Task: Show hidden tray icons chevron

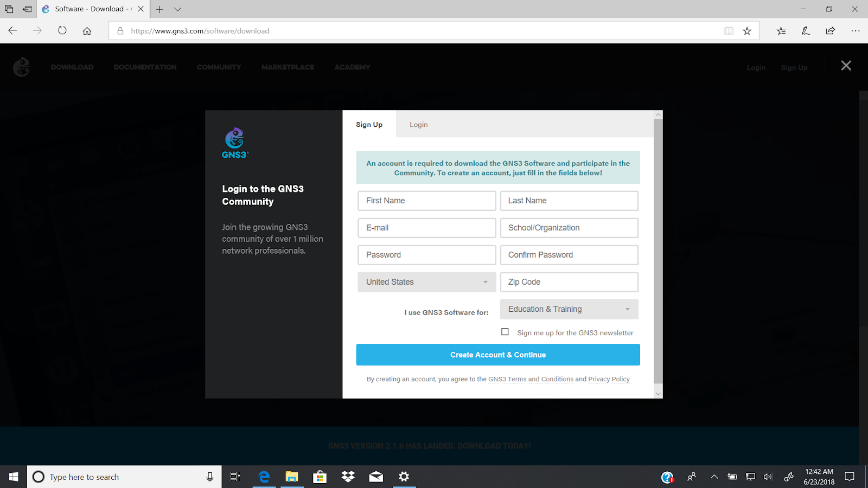Action: click(714, 477)
